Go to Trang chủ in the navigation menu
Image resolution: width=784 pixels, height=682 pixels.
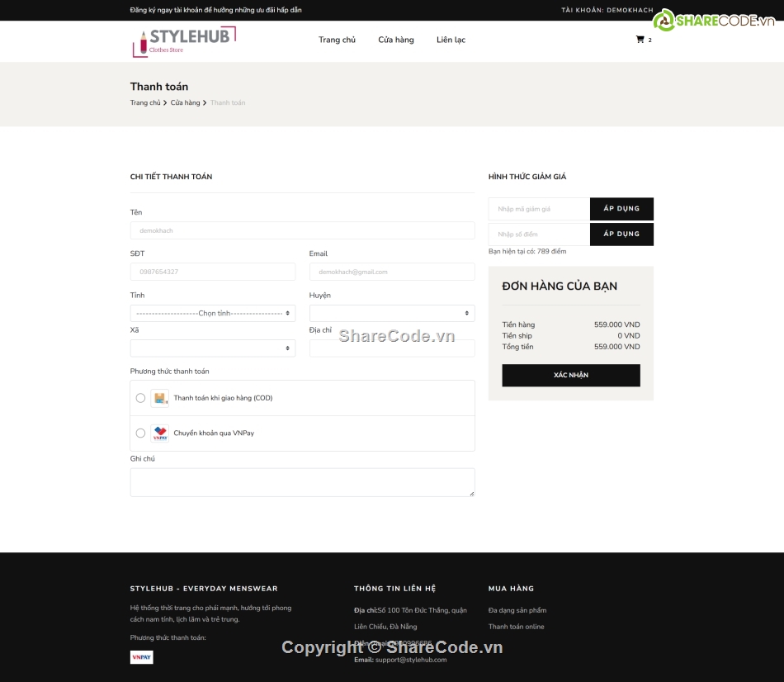337,40
